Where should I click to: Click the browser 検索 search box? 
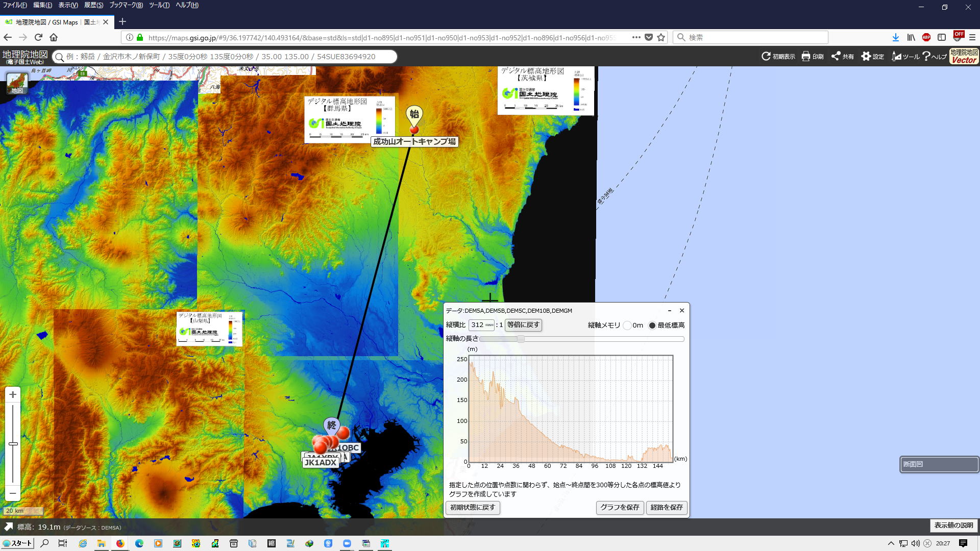click(x=750, y=37)
